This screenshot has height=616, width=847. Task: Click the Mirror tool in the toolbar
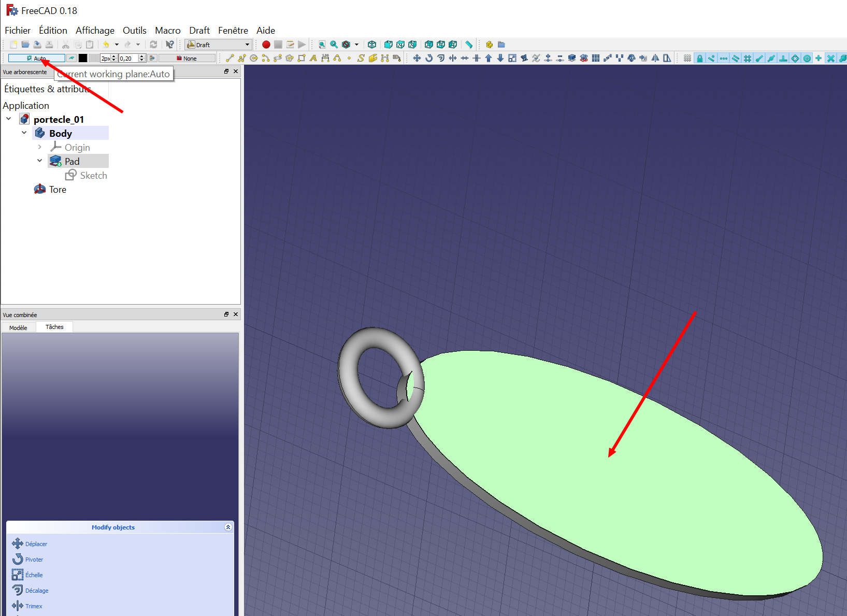pos(655,58)
